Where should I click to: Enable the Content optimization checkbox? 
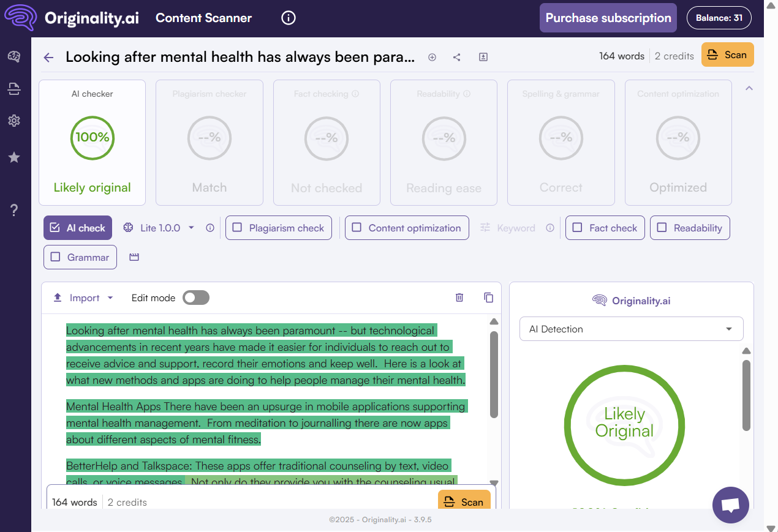coord(357,228)
